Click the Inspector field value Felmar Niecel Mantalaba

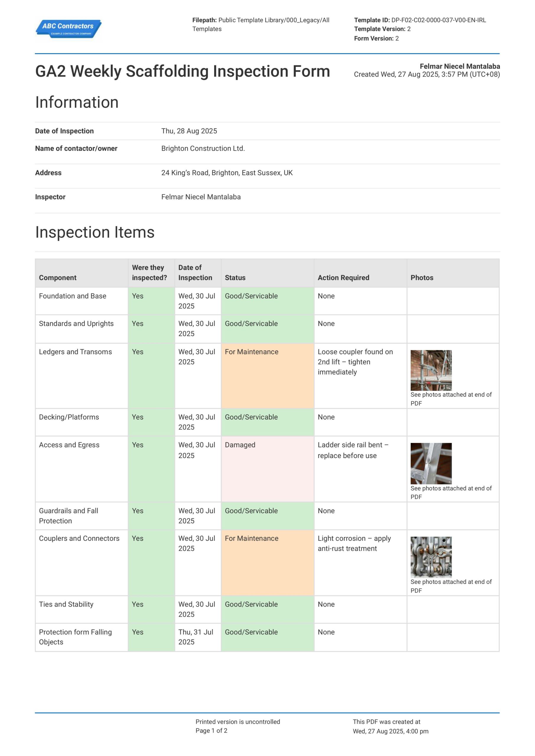pyautogui.click(x=201, y=197)
